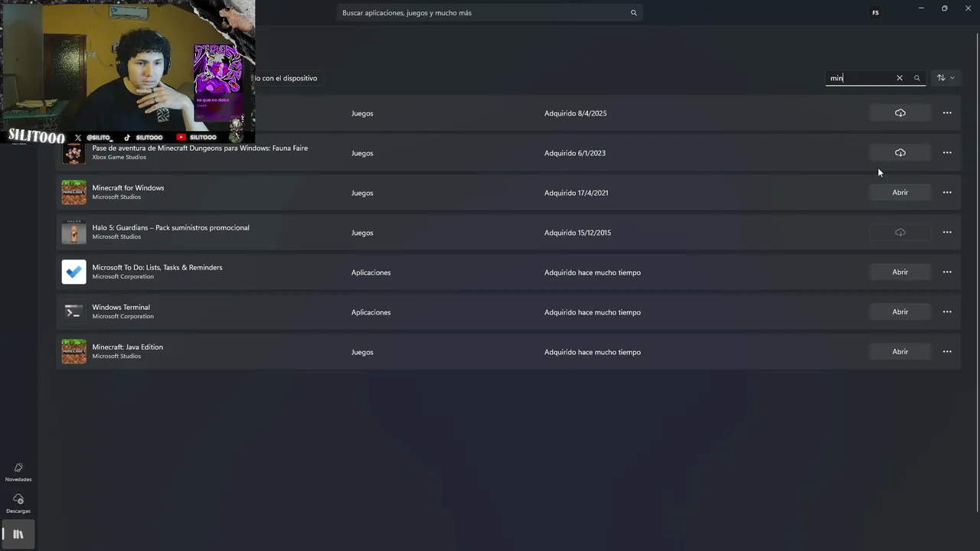Click Abrir for Windows Terminal
The width and height of the screenshot is (980, 551).
coord(900,312)
